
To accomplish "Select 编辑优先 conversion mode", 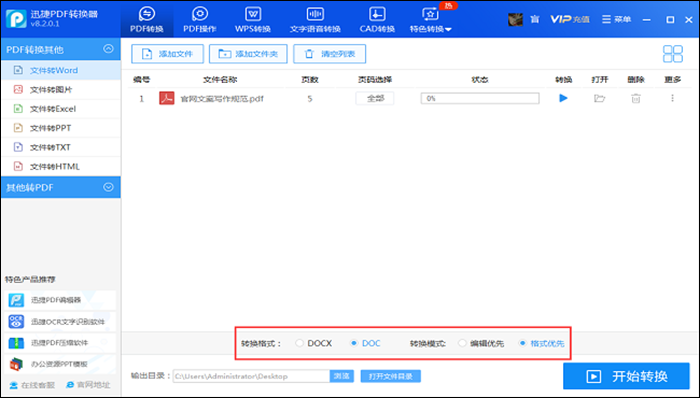I will tap(481, 343).
